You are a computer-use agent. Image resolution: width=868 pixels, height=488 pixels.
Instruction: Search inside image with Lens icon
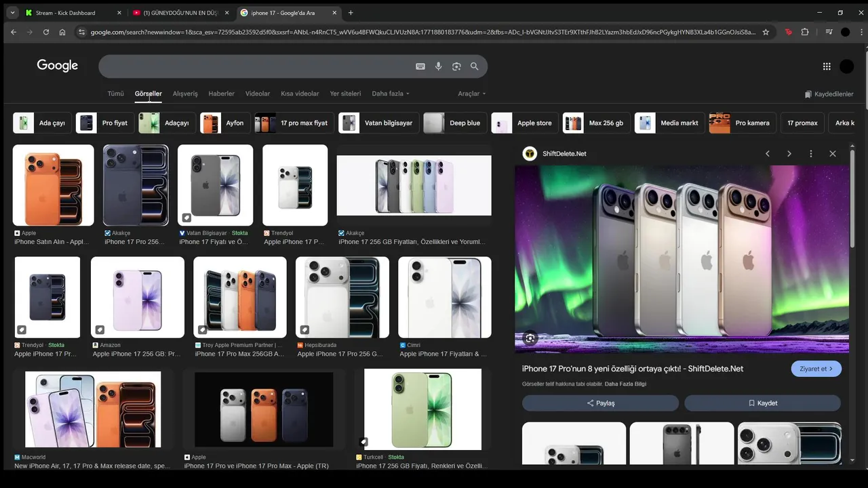pyautogui.click(x=530, y=338)
